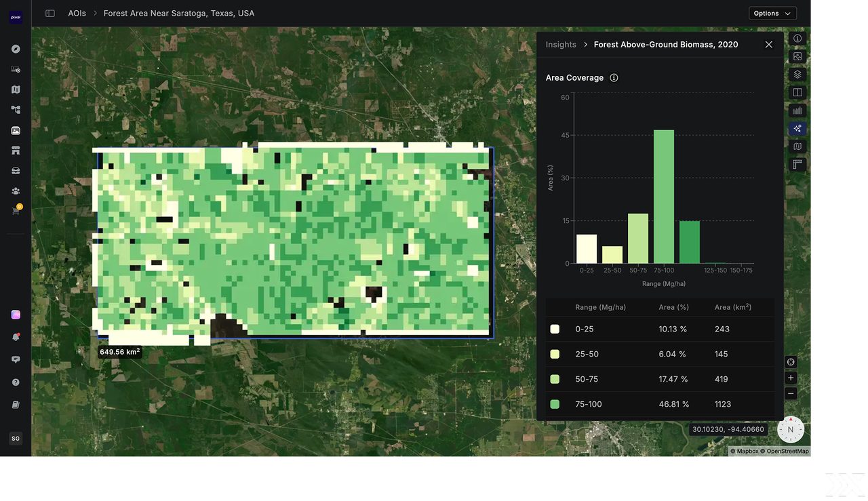
Task: Select breadcrumb Forest Area Near Saratoga, Texas, USA
Action: (179, 14)
